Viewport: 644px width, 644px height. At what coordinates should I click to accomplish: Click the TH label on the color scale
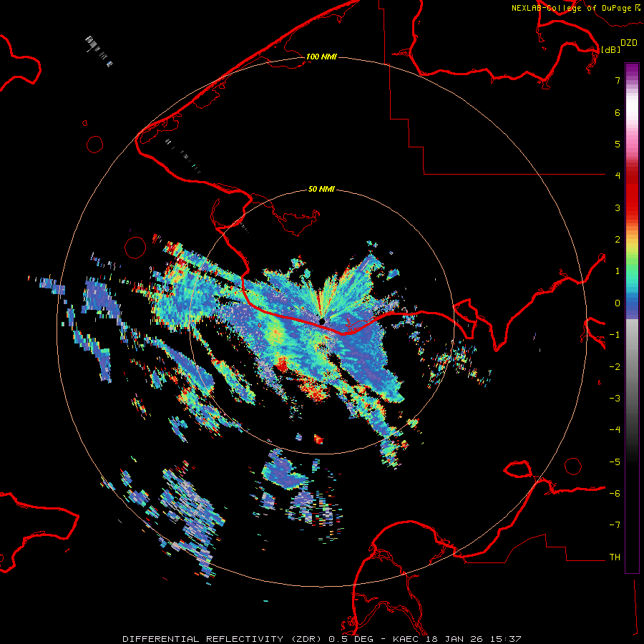(615, 557)
